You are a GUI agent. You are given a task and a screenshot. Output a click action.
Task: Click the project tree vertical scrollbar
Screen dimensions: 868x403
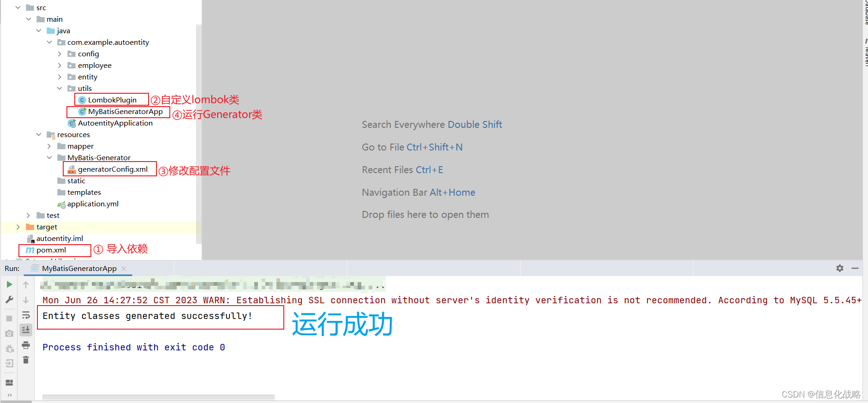tap(198, 134)
